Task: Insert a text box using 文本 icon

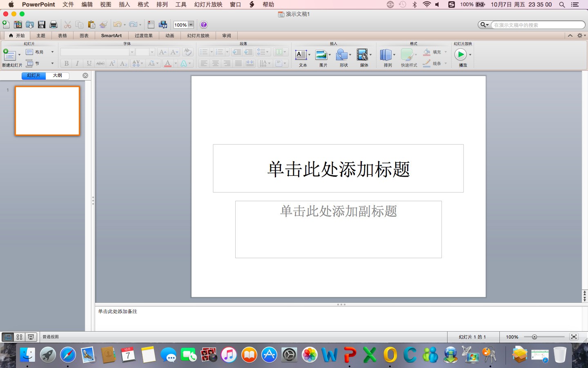Action: point(301,55)
